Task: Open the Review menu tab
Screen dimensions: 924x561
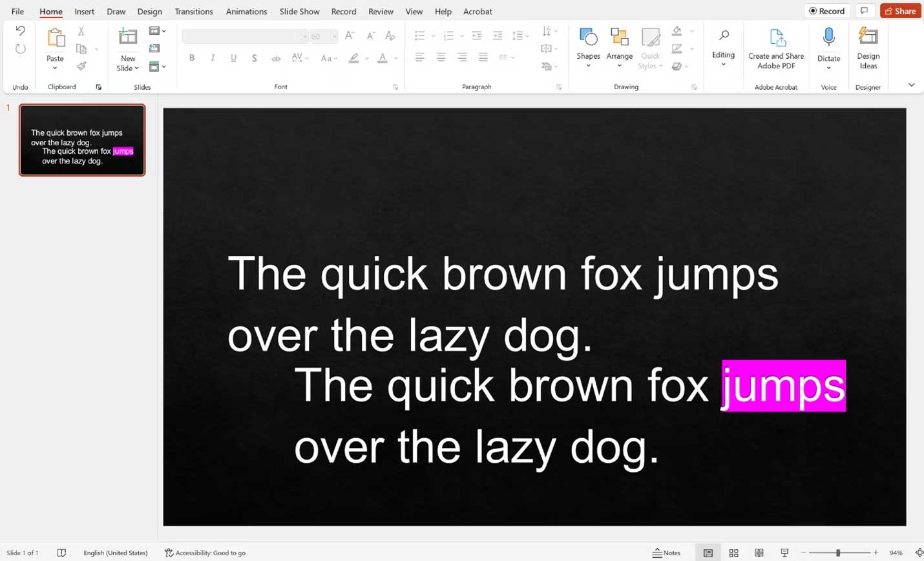Action: pyautogui.click(x=381, y=11)
